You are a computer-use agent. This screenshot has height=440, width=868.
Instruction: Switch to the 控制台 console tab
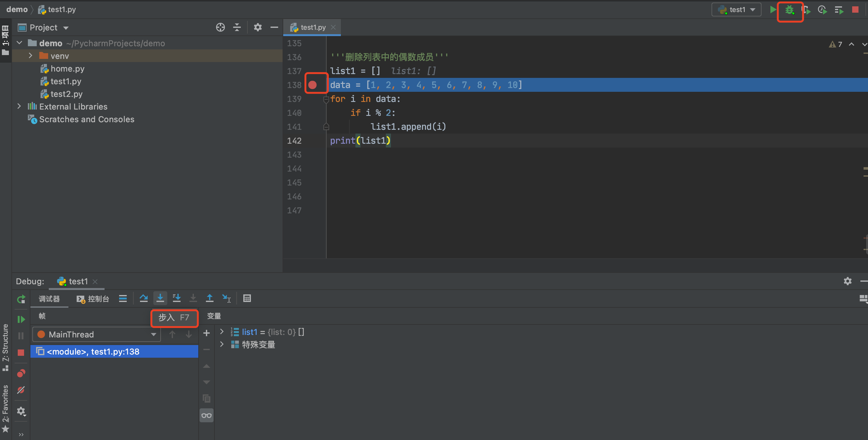tap(93, 299)
